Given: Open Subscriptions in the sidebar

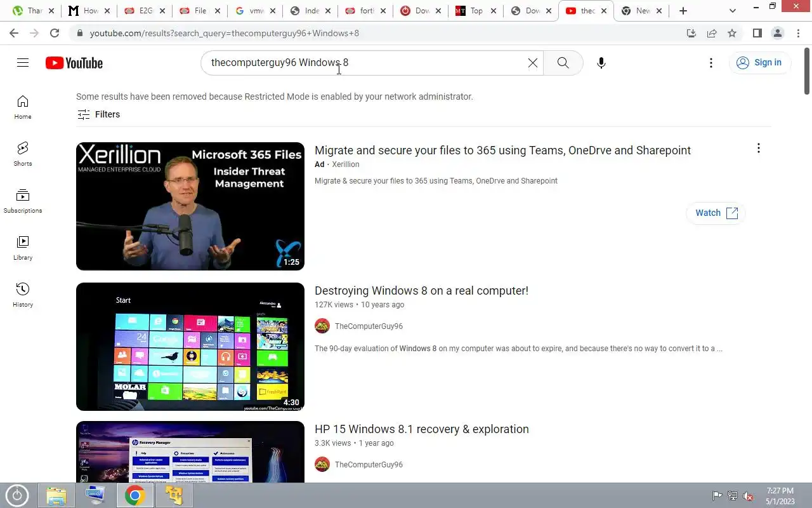Looking at the screenshot, I should [x=23, y=201].
